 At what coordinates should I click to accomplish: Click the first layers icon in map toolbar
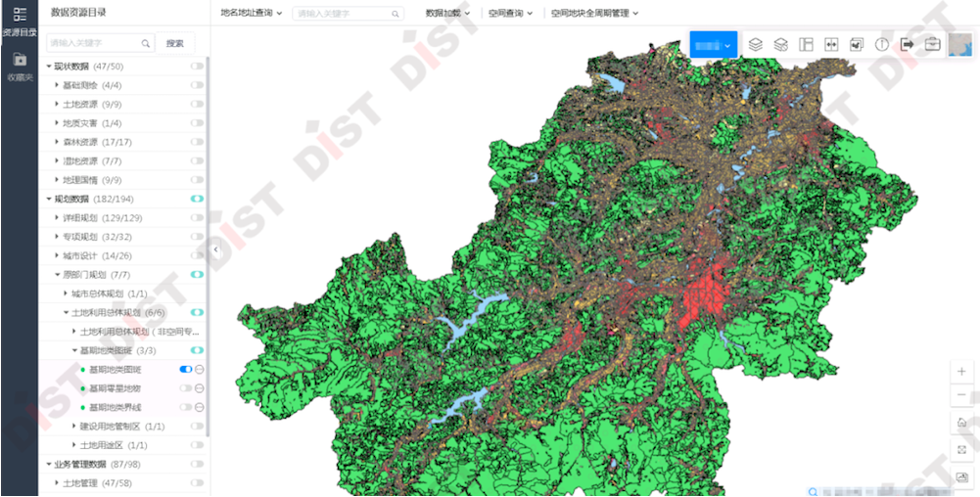(756, 44)
